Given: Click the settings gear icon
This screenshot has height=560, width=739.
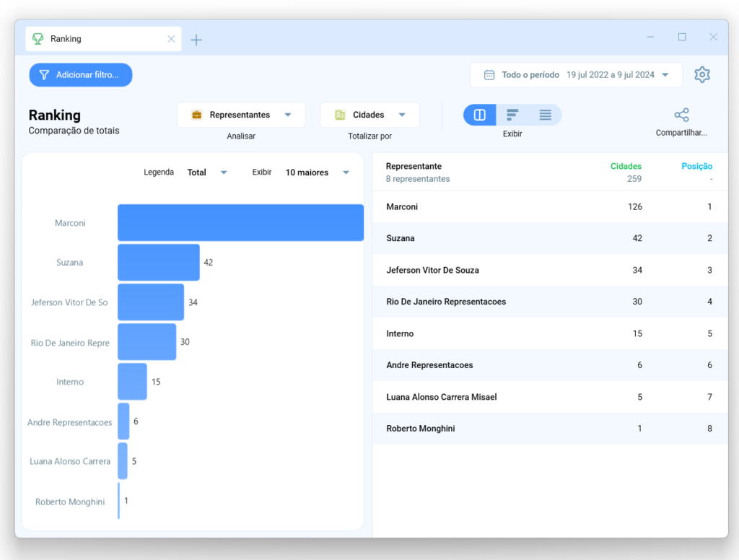Looking at the screenshot, I should point(701,74).
